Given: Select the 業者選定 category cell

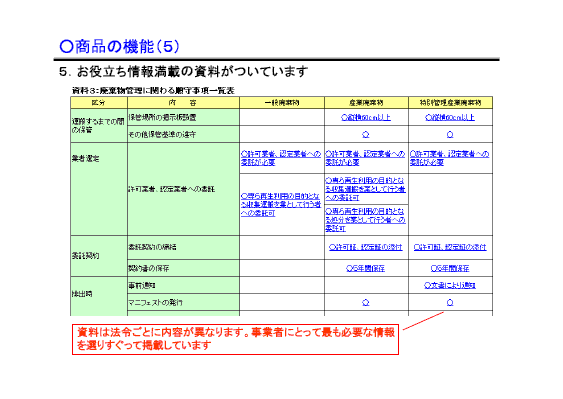Looking at the screenshot, I should pos(99,189).
